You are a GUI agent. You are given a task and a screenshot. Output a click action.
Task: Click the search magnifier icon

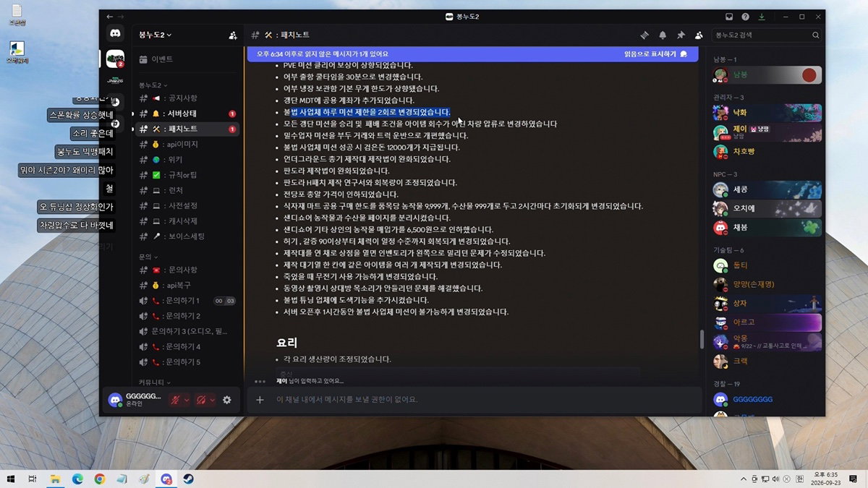click(815, 35)
